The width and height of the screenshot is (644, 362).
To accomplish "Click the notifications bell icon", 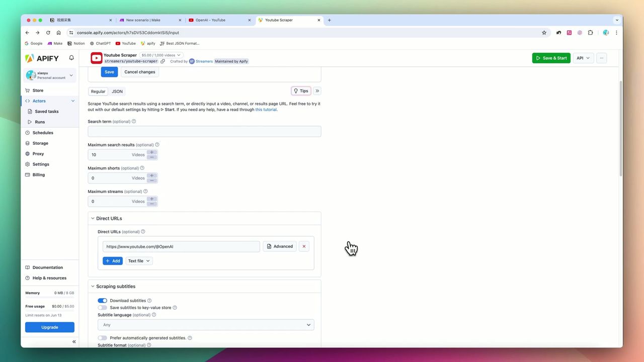I will tap(71, 58).
